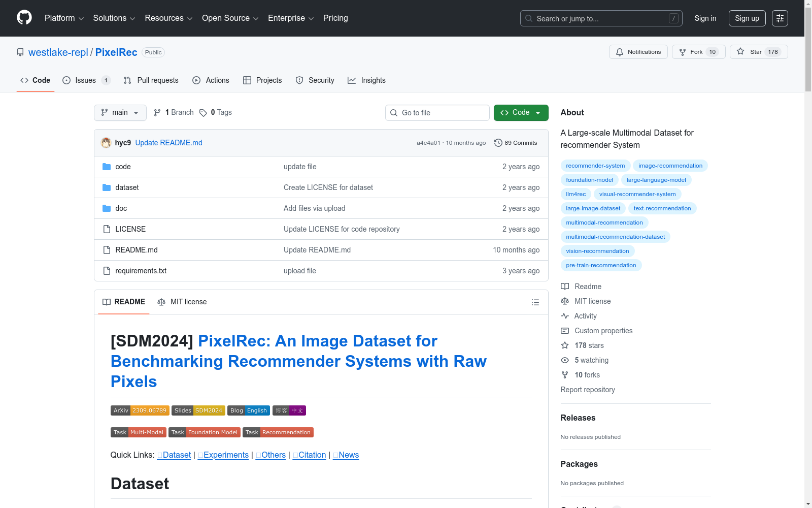Expand the Enterprise menu
This screenshot has height=508, width=812.
tap(291, 18)
